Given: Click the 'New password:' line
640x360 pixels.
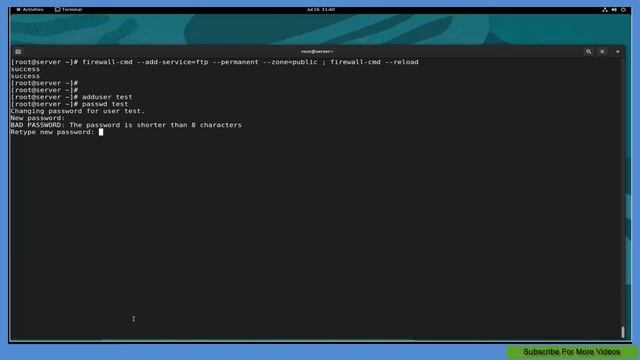Looking at the screenshot, I should [38, 118].
